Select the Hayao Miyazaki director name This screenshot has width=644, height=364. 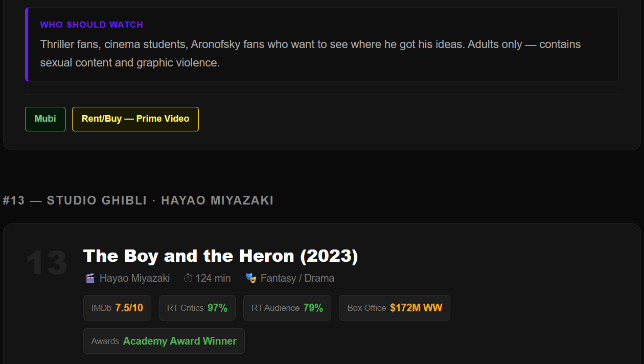134,278
